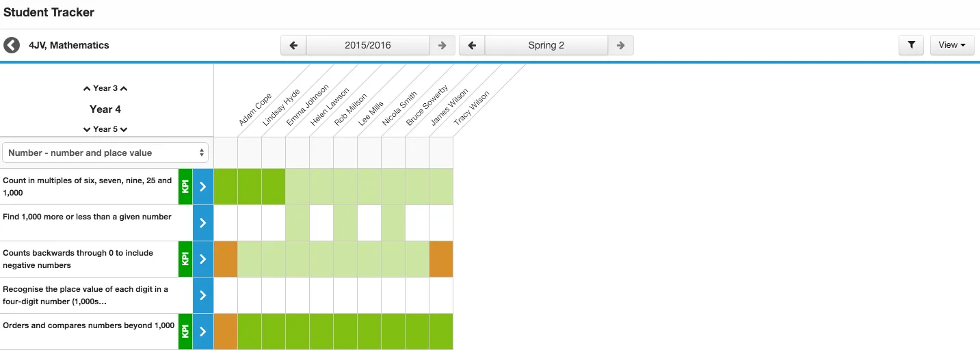Click the header cell under Adam Cope's name
Screen dimensions: 980x350
pyautogui.click(x=226, y=152)
